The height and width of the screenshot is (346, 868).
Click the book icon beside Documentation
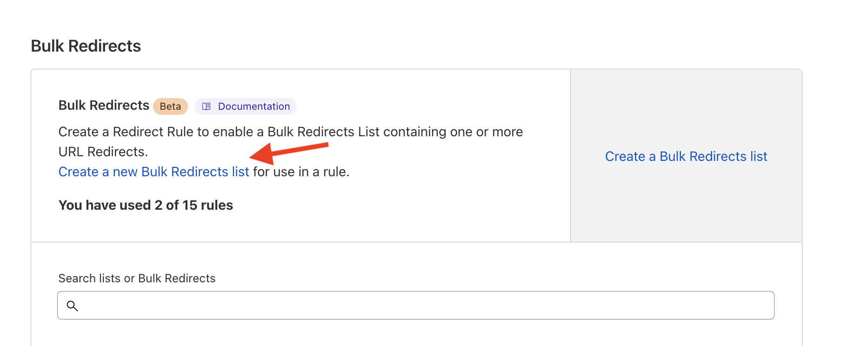pyautogui.click(x=207, y=106)
